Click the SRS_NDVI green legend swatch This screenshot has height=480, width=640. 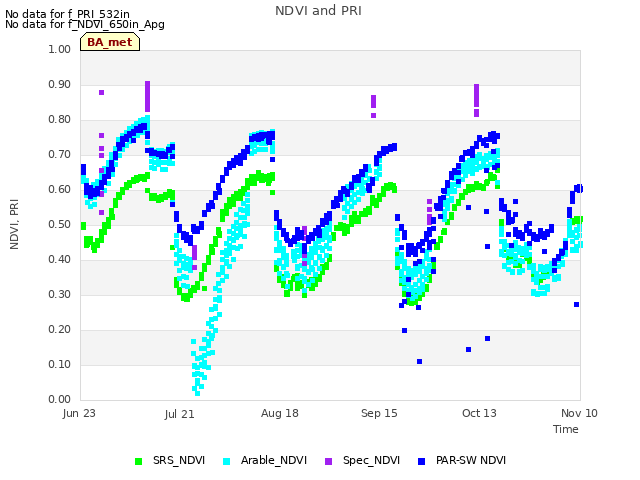tap(138, 461)
